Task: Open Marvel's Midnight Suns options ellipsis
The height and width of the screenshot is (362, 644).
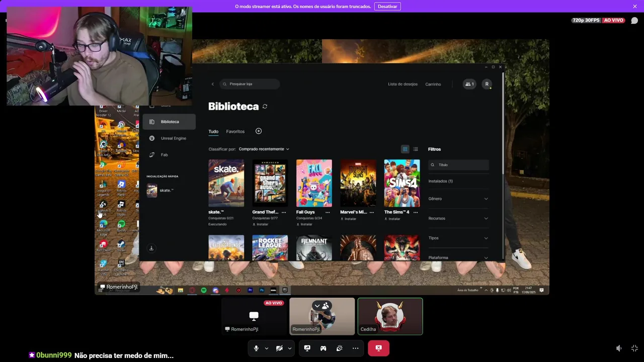Action: [372, 212]
